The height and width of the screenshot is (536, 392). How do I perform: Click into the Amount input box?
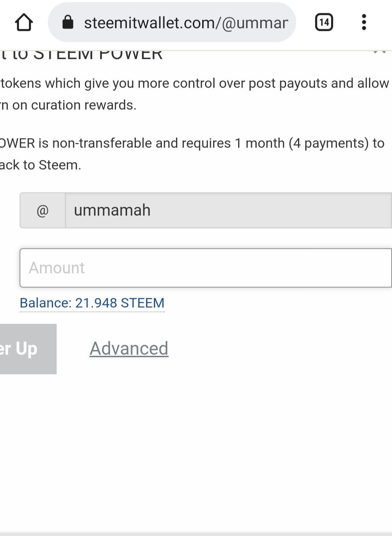[x=206, y=268]
